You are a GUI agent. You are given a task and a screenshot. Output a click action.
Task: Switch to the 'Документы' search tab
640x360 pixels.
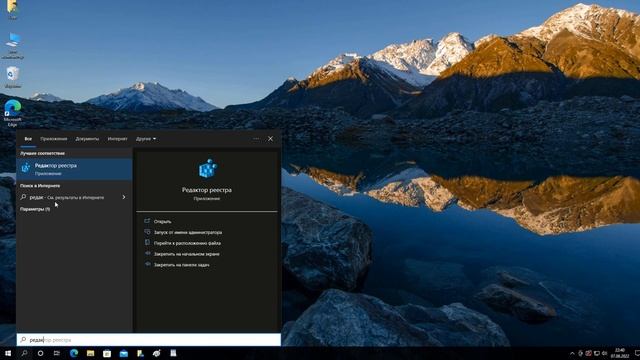[87, 139]
